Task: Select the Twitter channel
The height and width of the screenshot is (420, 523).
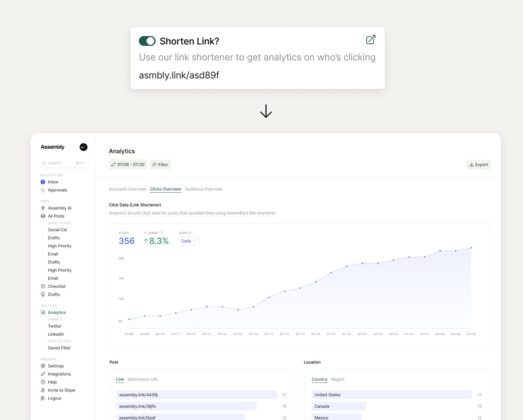Action: (x=55, y=326)
